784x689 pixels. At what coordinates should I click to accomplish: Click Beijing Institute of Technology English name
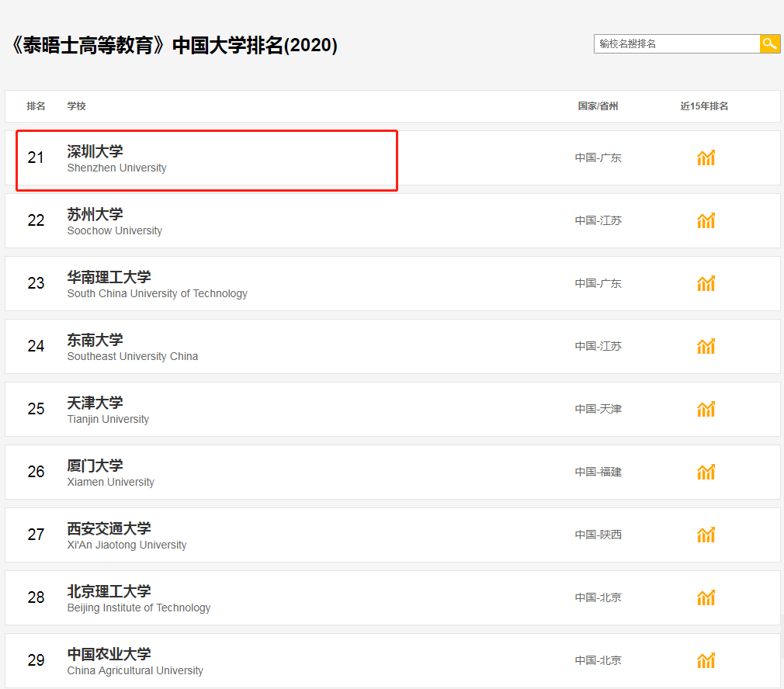138,608
